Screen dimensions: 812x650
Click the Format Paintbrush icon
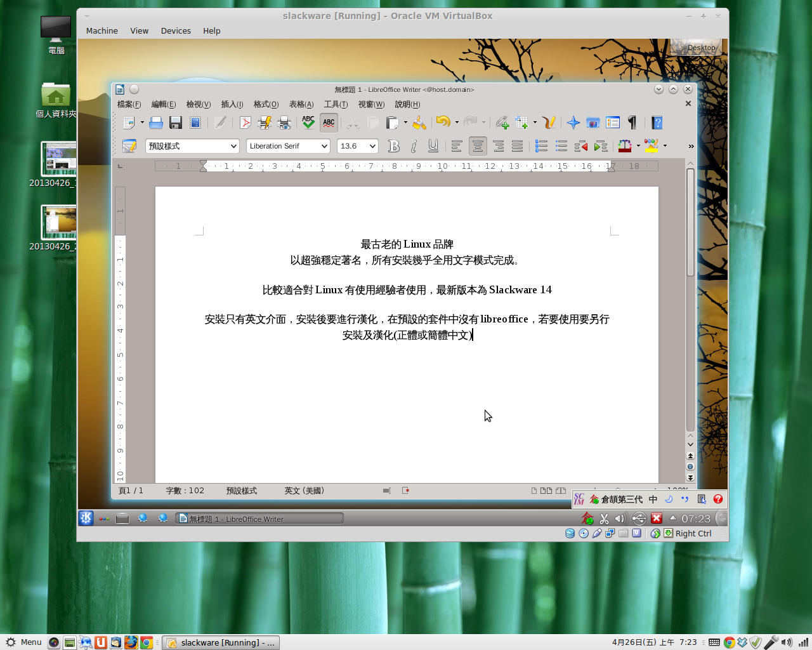pos(419,123)
